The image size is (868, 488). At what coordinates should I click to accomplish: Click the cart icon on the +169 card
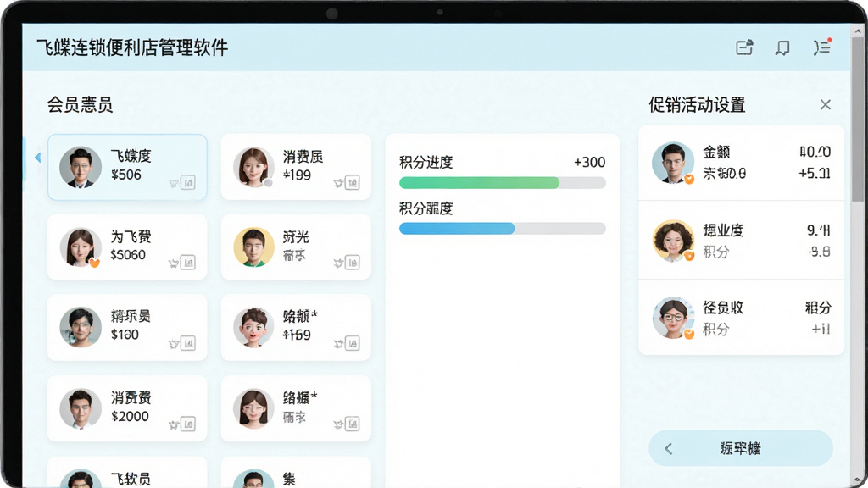tap(338, 344)
